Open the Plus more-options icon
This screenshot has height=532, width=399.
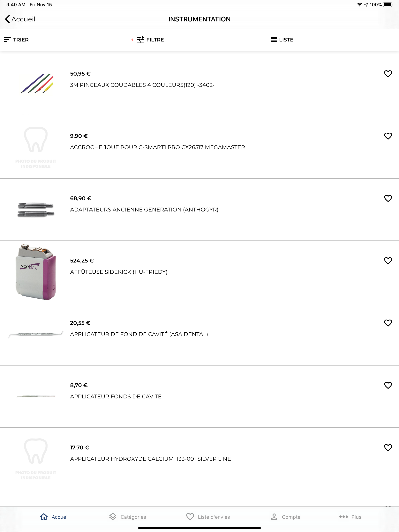(343, 517)
